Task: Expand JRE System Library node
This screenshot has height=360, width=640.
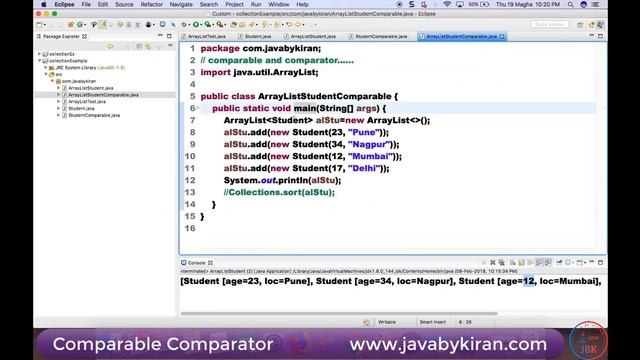Action: 46,67
